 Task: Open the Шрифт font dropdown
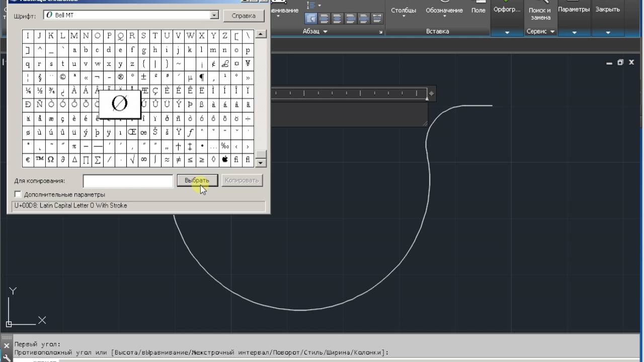click(x=214, y=16)
